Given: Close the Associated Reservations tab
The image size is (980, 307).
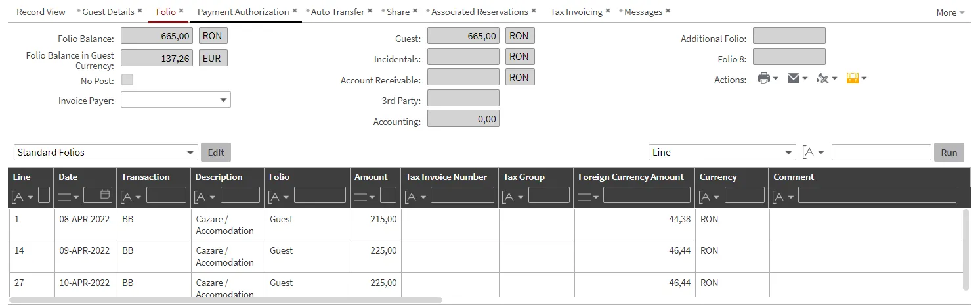Looking at the screenshot, I should (x=534, y=11).
